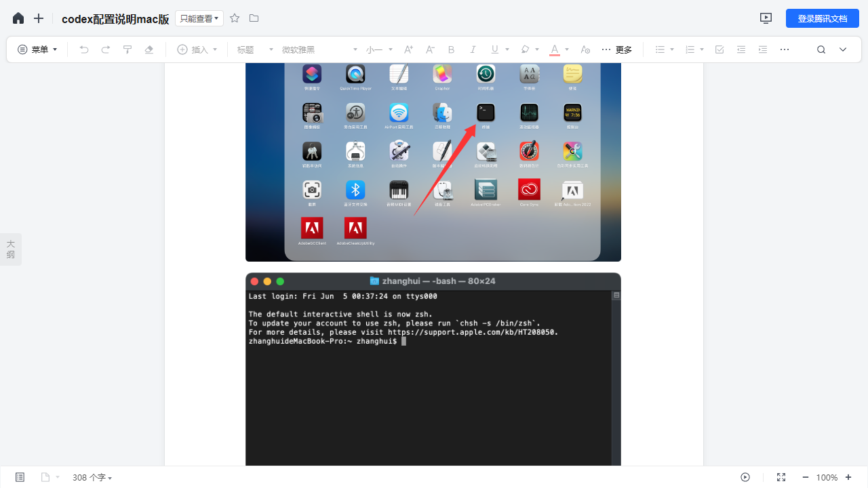Select the Launchpad screenshot image in document
Screen dimensions: 868x488
point(433,162)
